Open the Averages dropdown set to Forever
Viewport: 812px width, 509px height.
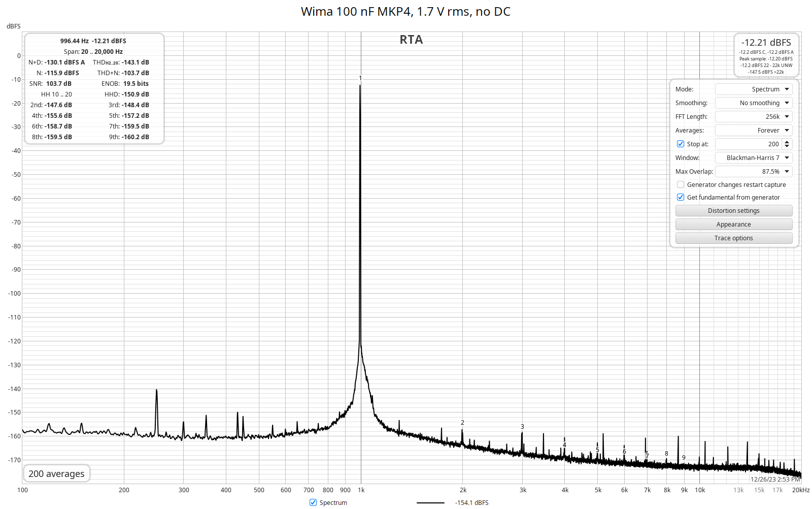pos(754,130)
